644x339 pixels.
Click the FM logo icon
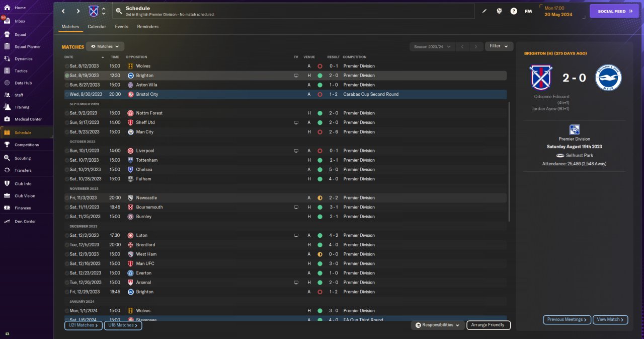point(528,11)
